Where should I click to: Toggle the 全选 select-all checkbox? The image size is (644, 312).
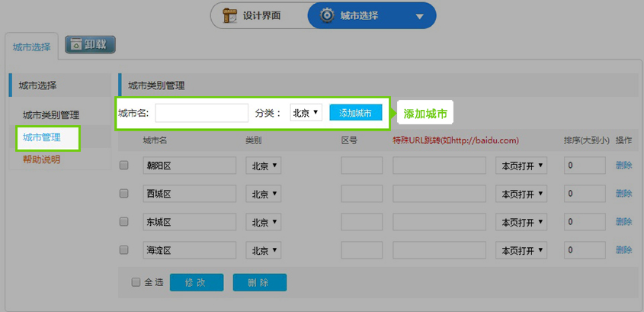coord(136,282)
